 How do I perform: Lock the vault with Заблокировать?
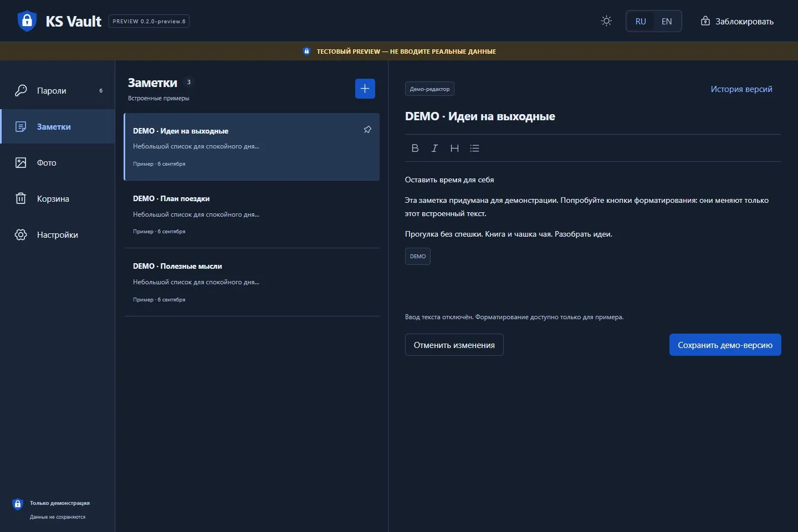click(737, 21)
